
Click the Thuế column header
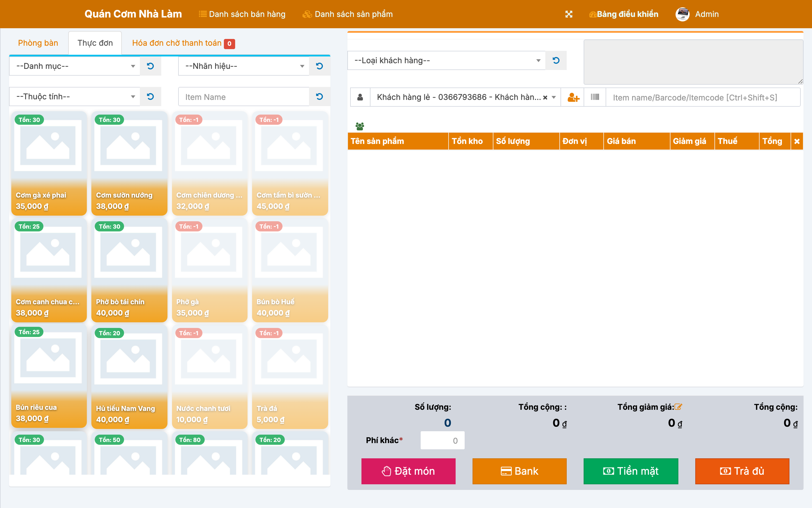click(x=737, y=141)
